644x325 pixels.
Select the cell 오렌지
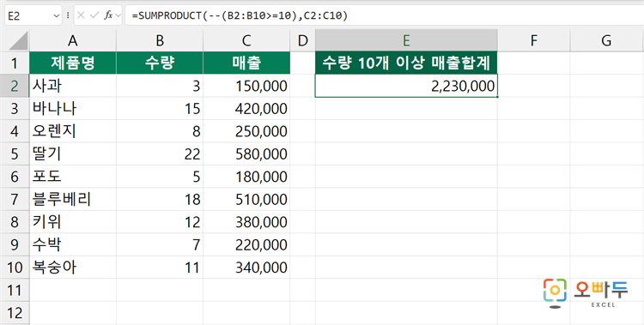[73, 131]
